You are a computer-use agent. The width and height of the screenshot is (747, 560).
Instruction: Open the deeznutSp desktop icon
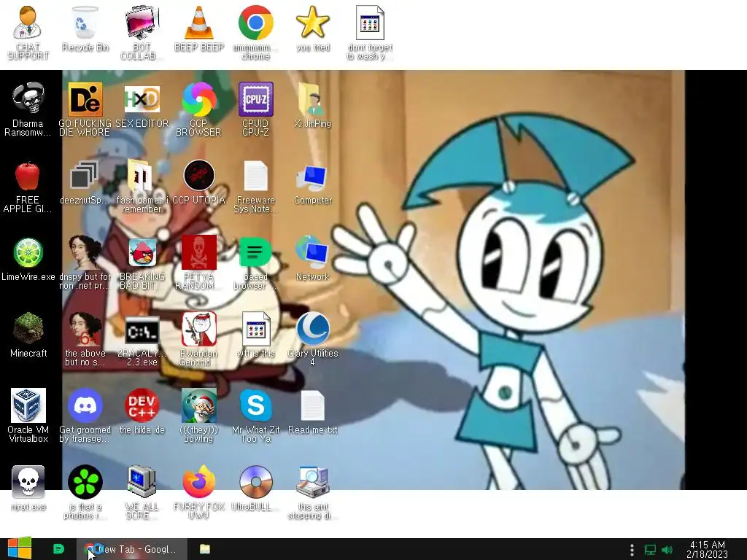pyautogui.click(x=85, y=182)
